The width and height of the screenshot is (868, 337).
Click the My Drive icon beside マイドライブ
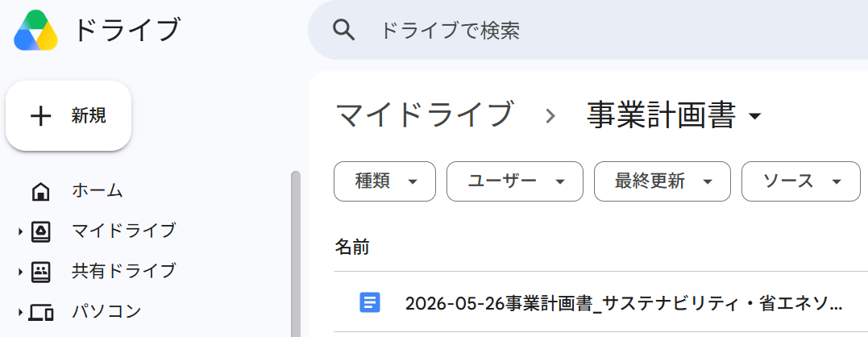[x=41, y=231]
